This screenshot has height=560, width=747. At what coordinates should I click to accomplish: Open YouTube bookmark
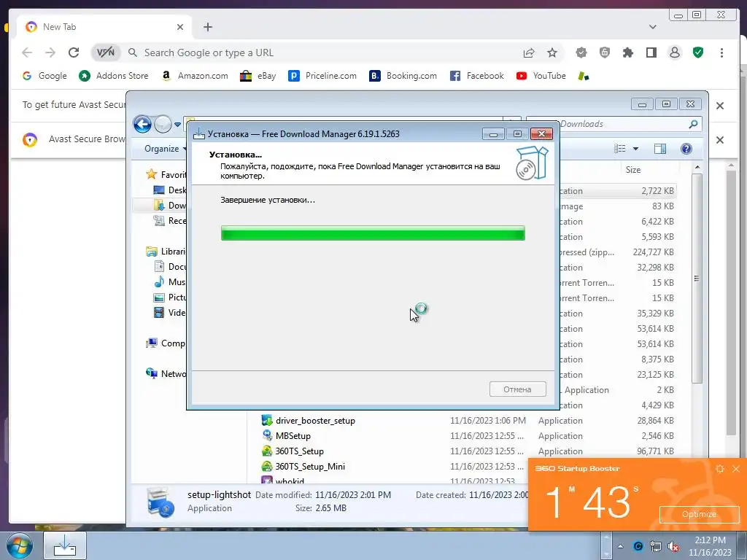(x=541, y=76)
